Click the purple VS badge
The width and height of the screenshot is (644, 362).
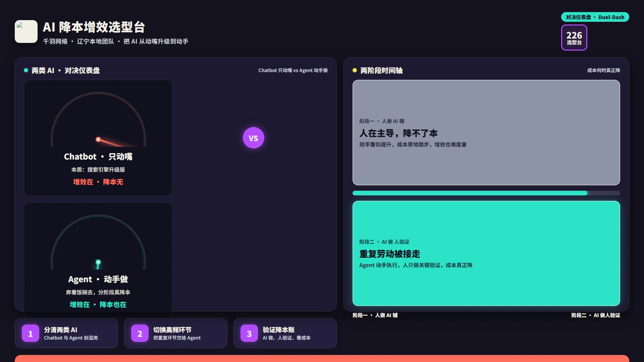254,138
